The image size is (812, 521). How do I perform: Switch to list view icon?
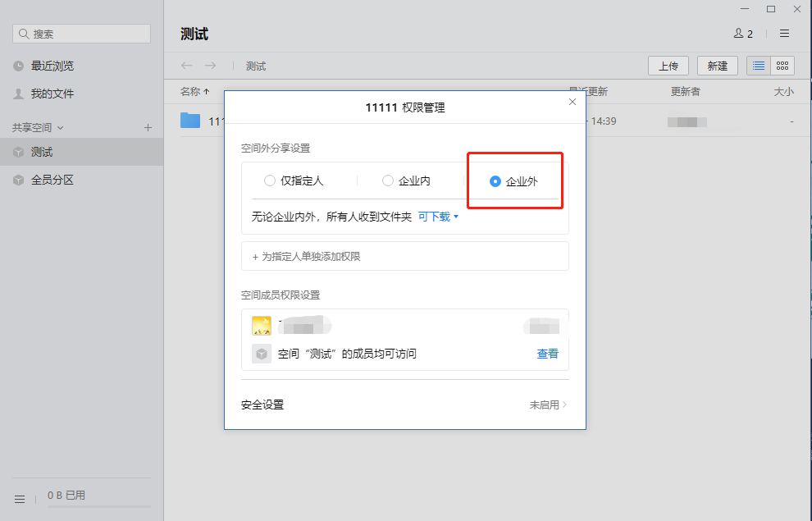point(759,66)
